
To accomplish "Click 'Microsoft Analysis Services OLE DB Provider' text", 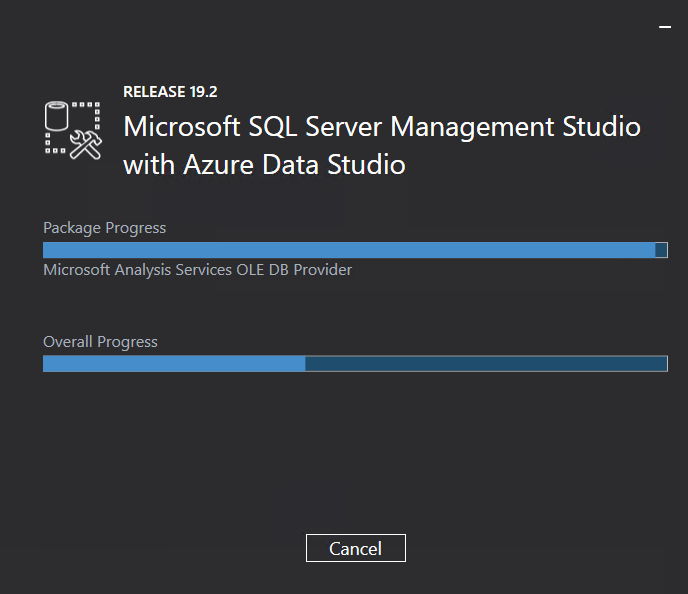I will point(197,270).
